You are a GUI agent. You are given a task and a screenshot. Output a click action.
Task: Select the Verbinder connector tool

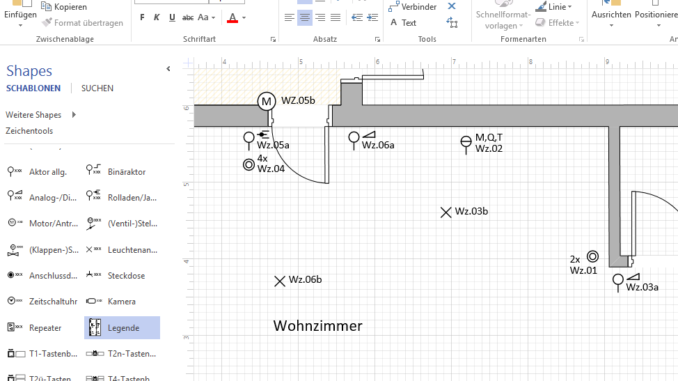[413, 6]
